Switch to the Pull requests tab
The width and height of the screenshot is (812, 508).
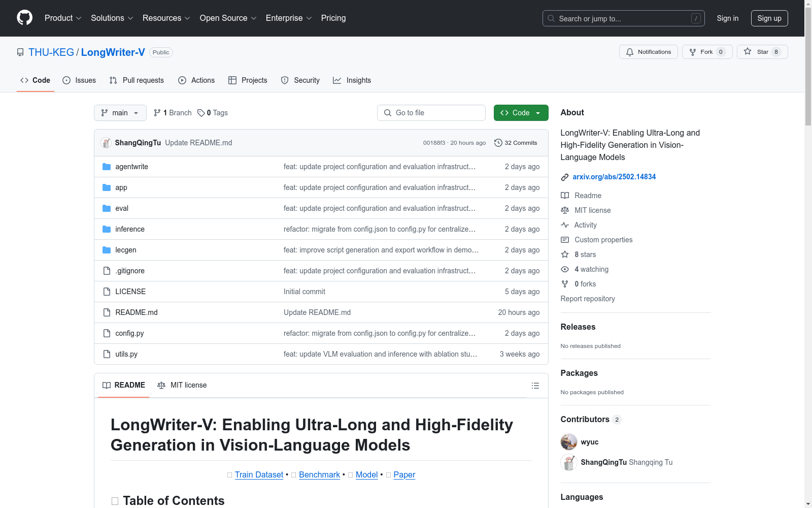pyautogui.click(x=137, y=80)
